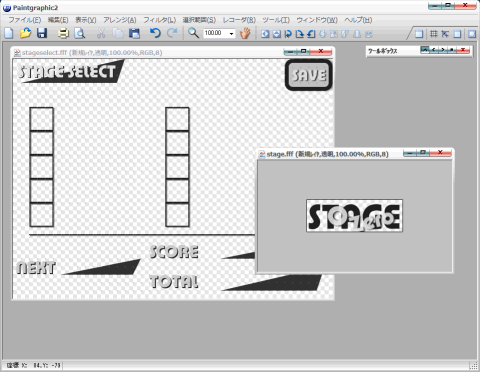This screenshot has width=480, height=372.
Task: Close the toolbox panel
Action: coord(463,50)
